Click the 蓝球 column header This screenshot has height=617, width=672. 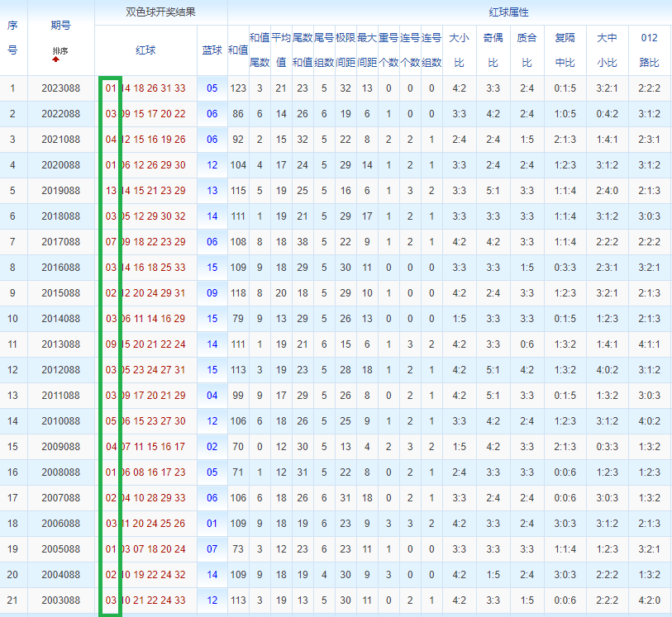coord(212,50)
